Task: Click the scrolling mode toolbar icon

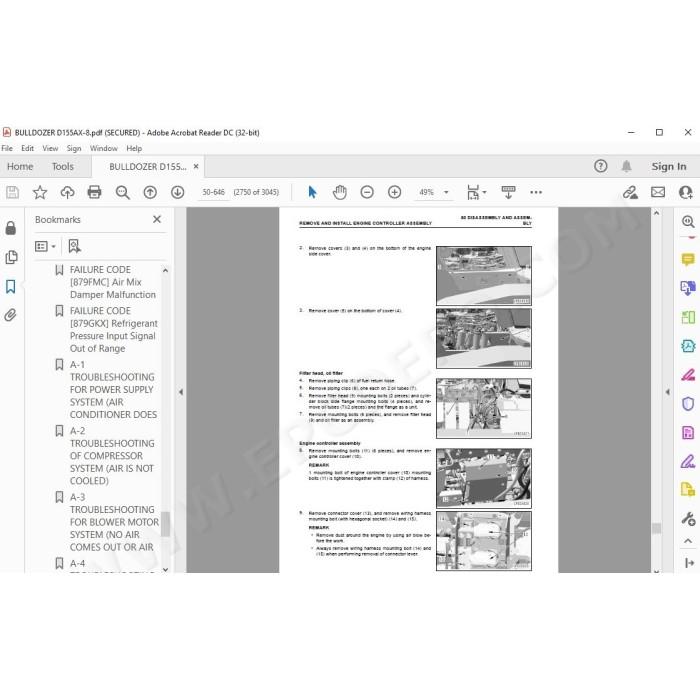Action: [508, 192]
